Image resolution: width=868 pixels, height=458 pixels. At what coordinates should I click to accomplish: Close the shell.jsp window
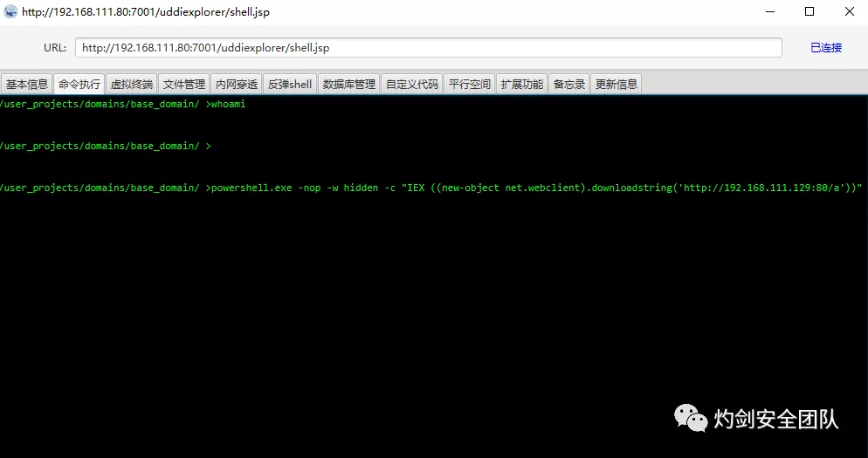849,11
